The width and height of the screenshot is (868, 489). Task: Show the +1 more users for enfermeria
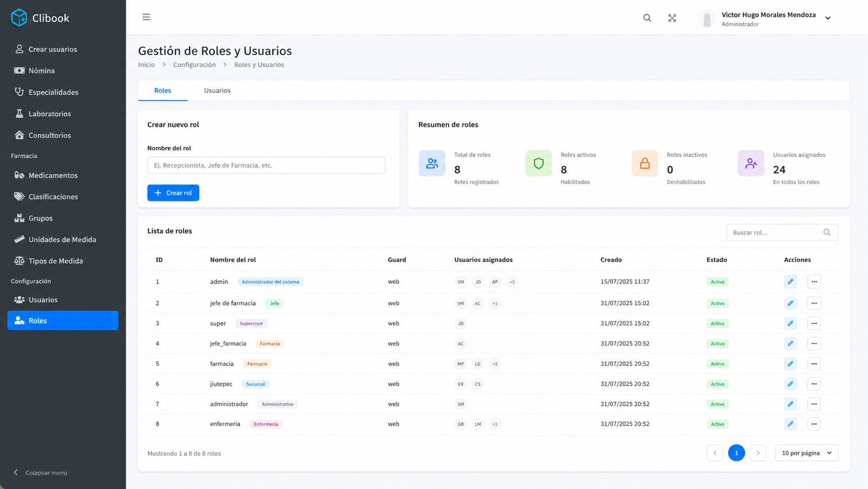[x=495, y=424]
